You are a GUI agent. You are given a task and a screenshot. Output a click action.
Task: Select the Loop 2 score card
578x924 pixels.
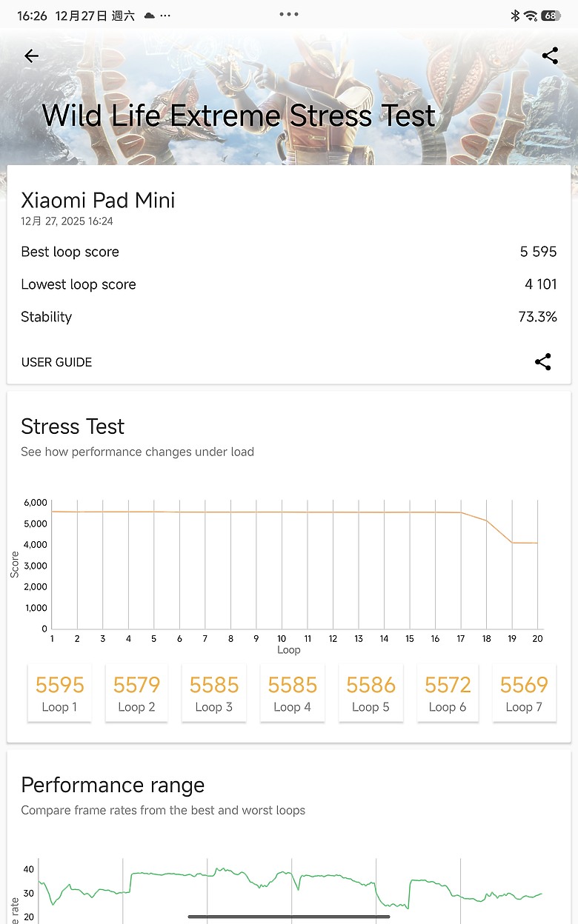[136, 692]
